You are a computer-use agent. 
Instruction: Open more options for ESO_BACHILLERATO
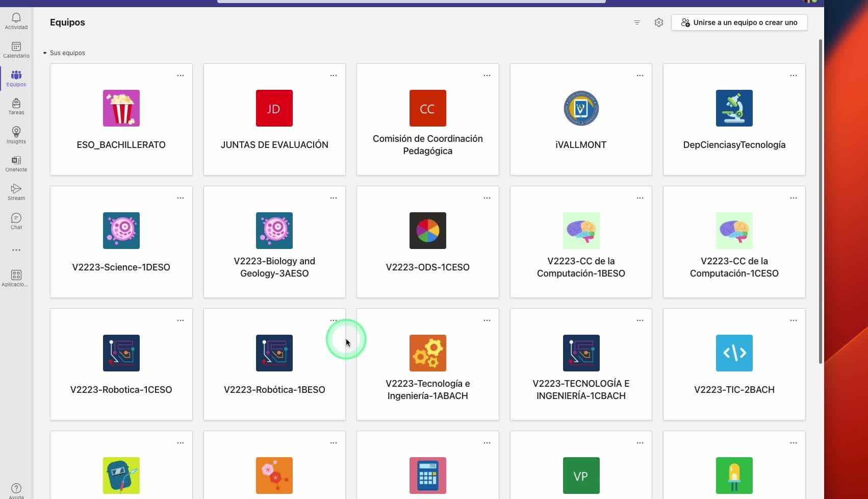pyautogui.click(x=181, y=76)
